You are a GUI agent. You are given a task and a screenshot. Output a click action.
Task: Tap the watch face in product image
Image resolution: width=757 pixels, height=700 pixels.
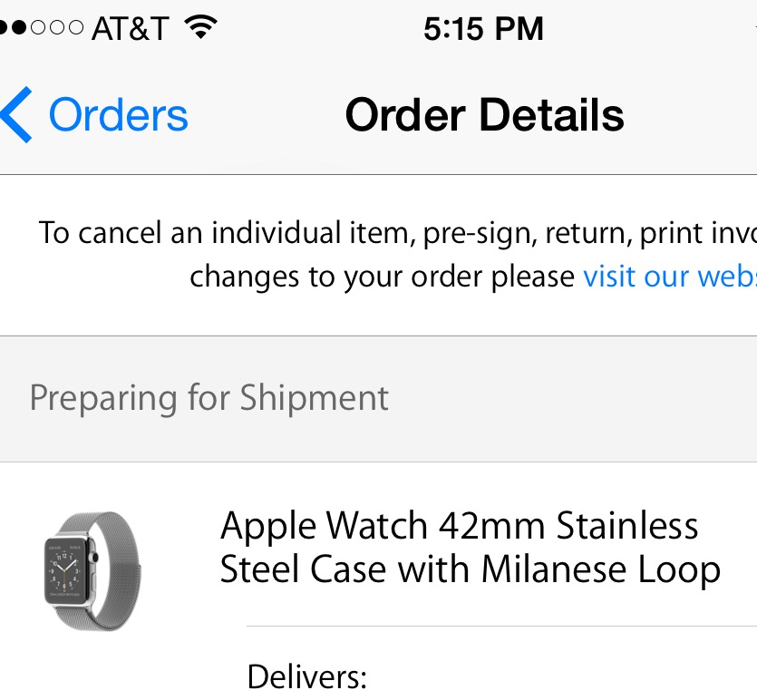[x=67, y=571]
